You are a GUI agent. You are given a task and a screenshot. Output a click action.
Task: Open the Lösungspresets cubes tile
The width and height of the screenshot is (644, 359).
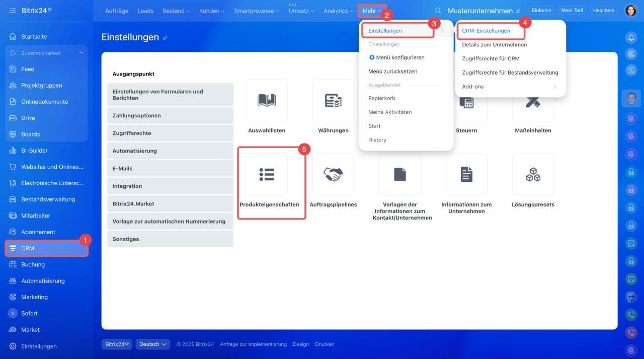(533, 175)
